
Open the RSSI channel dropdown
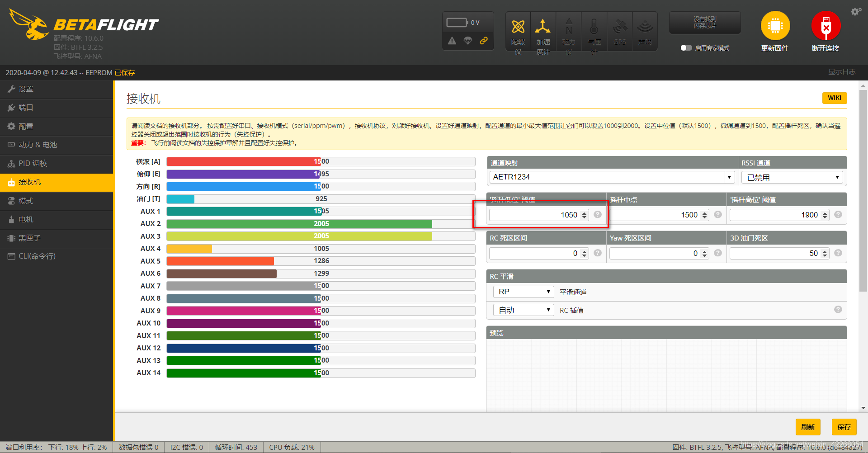(x=793, y=178)
